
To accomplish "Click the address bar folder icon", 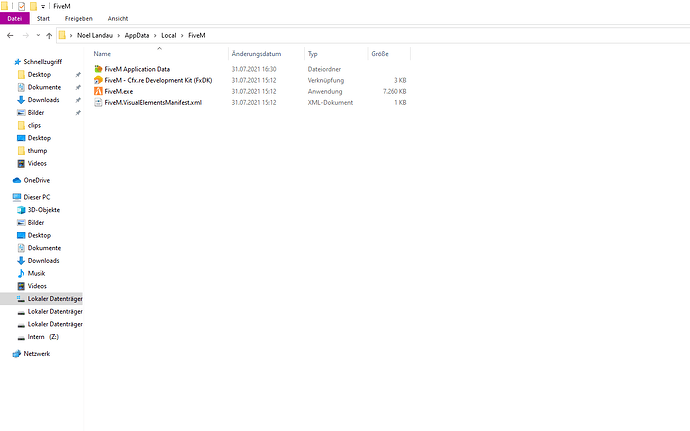I will (62, 35).
